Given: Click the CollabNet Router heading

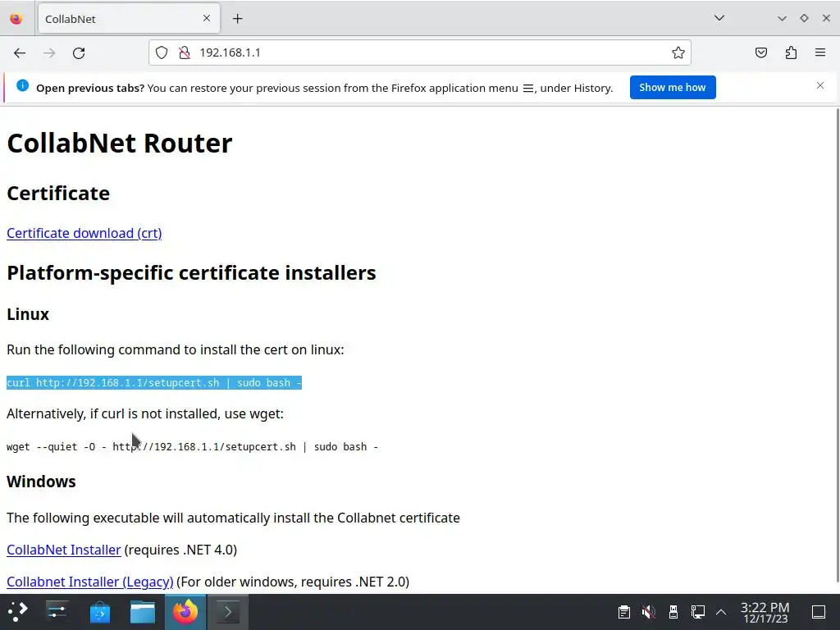Looking at the screenshot, I should point(120,143).
